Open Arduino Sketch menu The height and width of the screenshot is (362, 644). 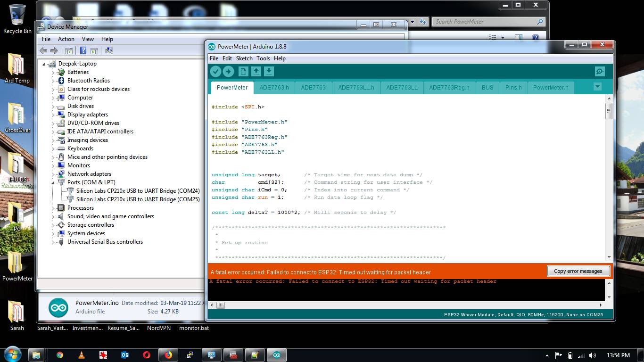244,58
